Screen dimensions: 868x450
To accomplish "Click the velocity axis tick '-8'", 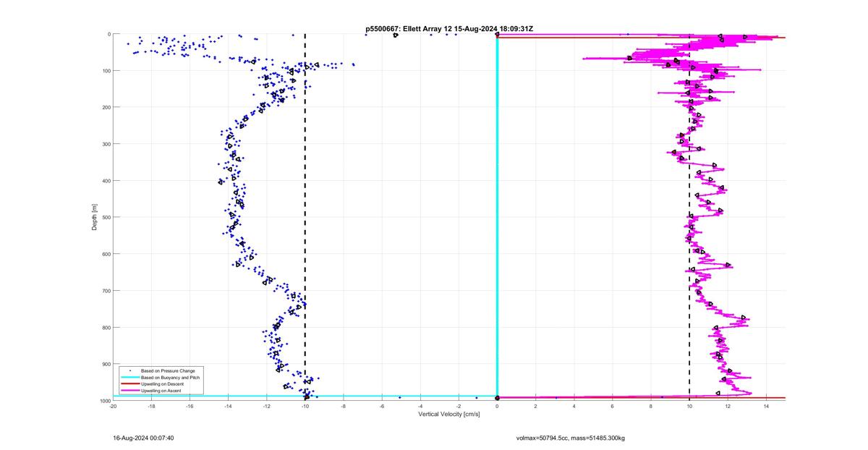I will click(x=343, y=407).
